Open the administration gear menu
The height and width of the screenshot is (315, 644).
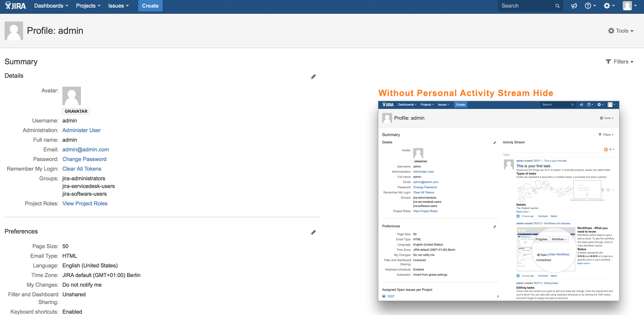[x=609, y=6]
